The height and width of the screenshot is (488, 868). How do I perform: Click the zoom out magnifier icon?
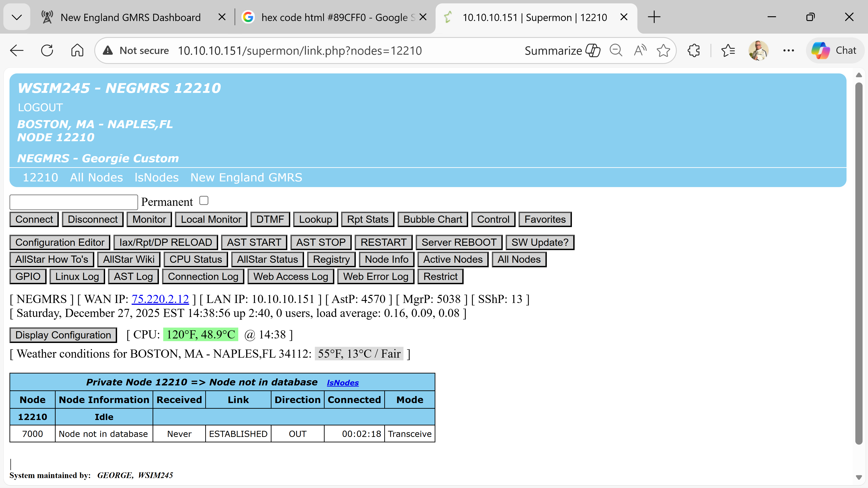(616, 51)
